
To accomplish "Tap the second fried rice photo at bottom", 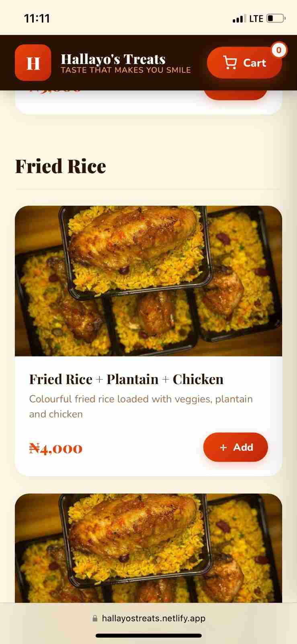I will click(x=148, y=548).
